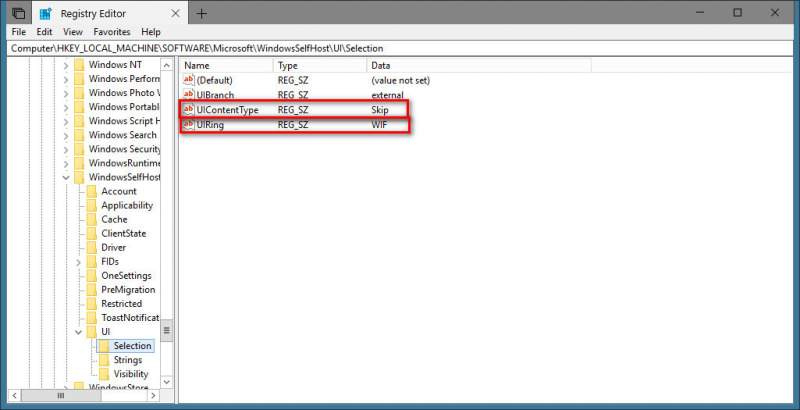The image size is (800, 410).
Task: Sort by the Data column header
Action: tap(479, 66)
